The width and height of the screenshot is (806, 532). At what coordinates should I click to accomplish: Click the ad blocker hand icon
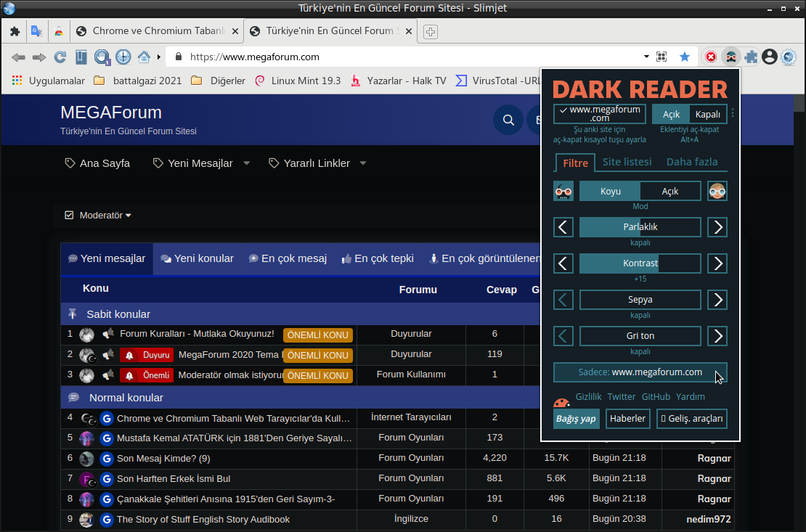[x=102, y=57]
